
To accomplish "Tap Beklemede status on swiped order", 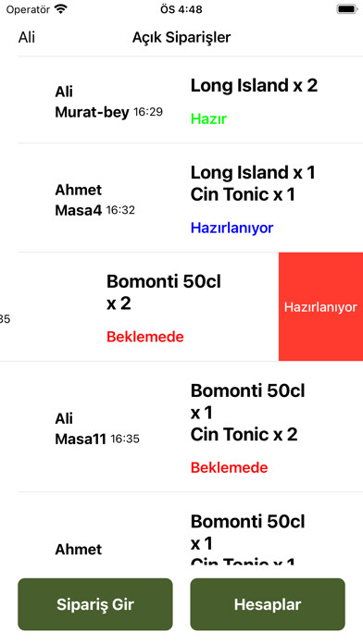I will [145, 337].
